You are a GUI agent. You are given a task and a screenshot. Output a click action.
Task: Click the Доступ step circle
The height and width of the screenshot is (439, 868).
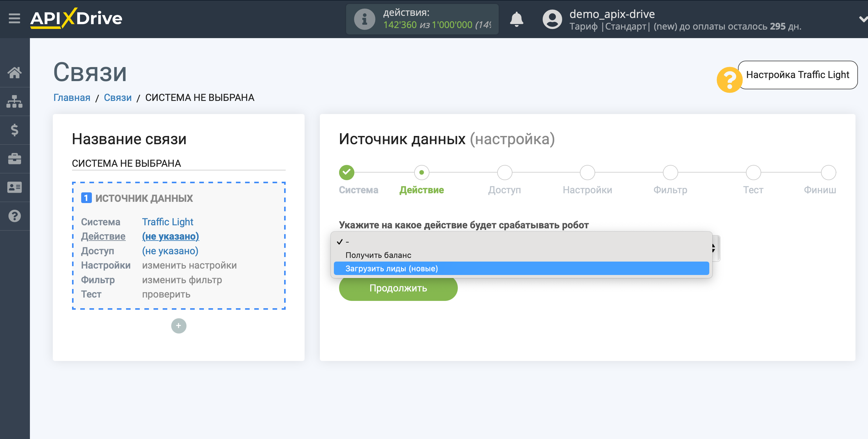pyautogui.click(x=505, y=172)
